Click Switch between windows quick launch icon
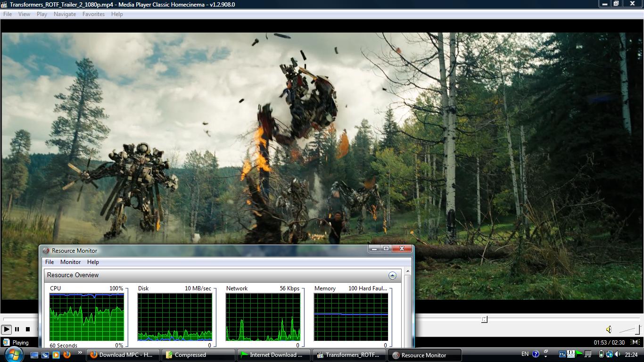The width and height of the screenshot is (644, 362). point(45,354)
